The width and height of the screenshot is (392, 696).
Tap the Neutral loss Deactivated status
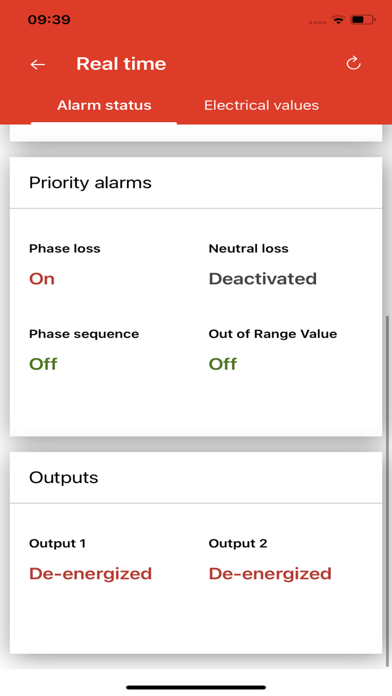[263, 279]
